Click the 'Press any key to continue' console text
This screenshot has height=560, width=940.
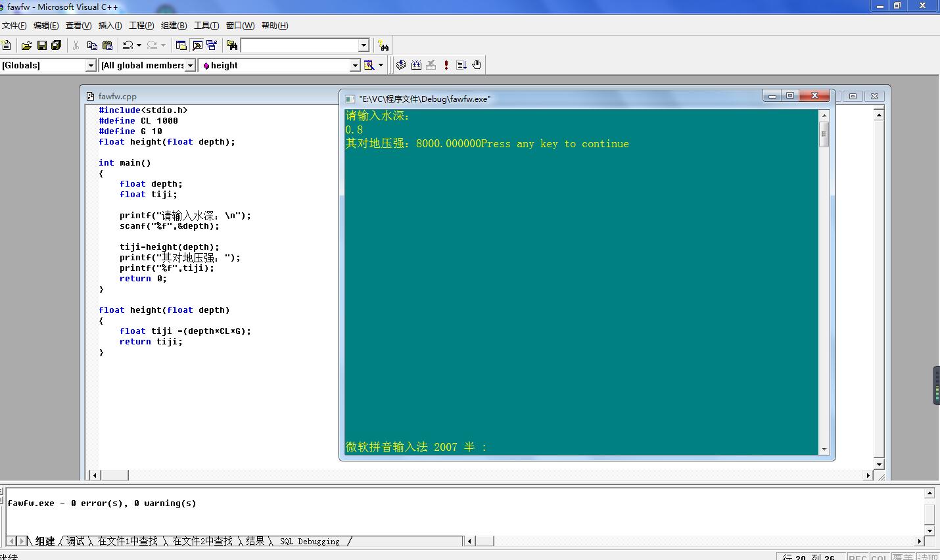point(555,144)
